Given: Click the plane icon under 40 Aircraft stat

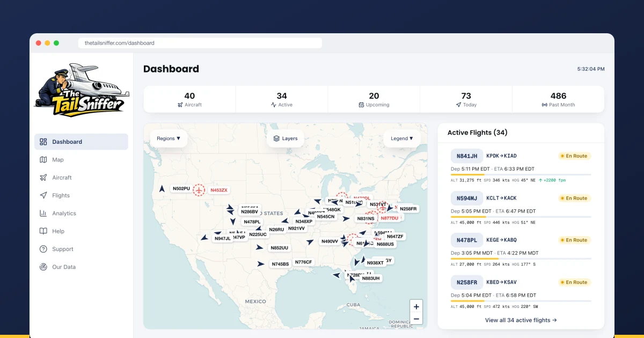Looking at the screenshot, I should point(180,105).
